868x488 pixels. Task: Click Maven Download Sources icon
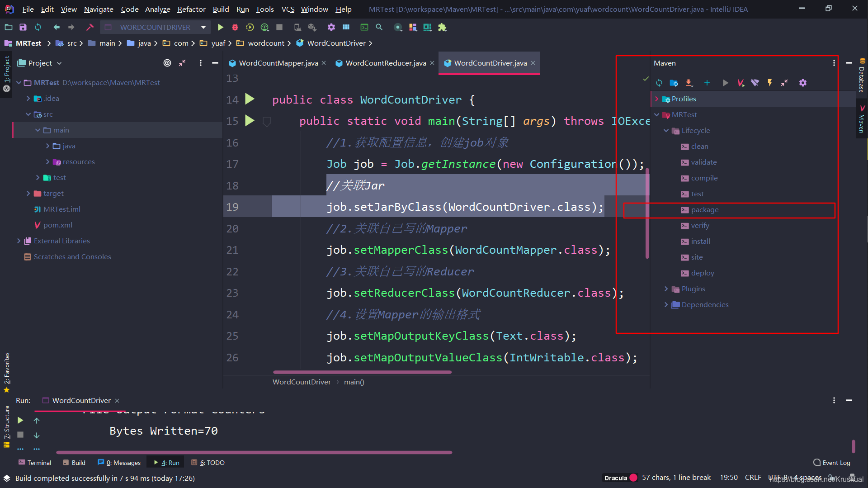[689, 83]
